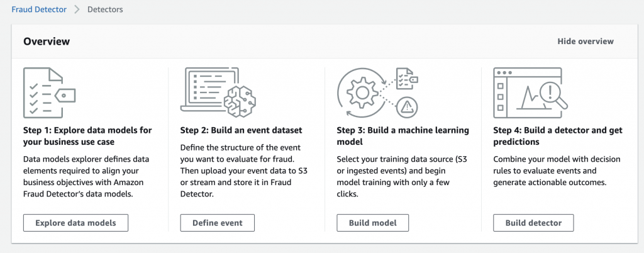This screenshot has height=253, width=644.
Task: Click the Step 2 Build an event dataset heading
Action: [x=241, y=130]
